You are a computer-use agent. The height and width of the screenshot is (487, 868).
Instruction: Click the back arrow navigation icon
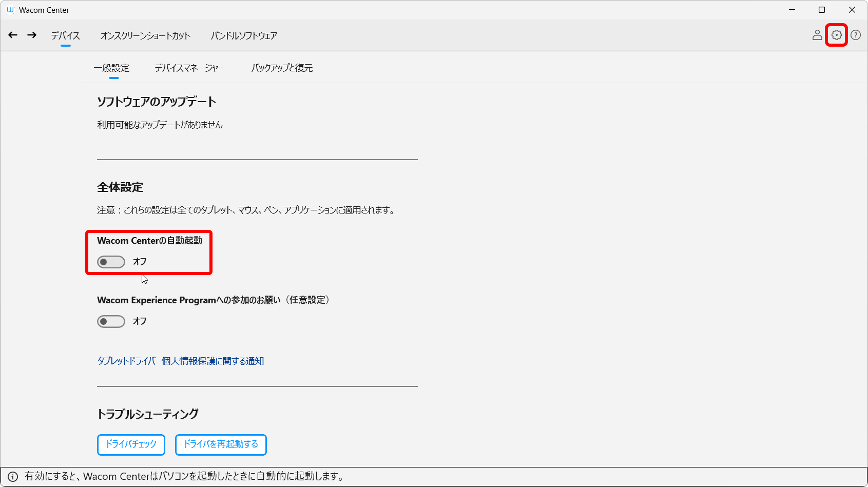[x=13, y=35]
